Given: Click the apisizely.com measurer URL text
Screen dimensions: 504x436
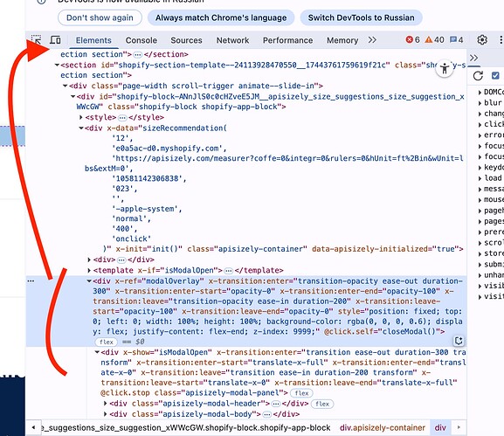Looking at the screenshot, I should [x=273, y=163].
